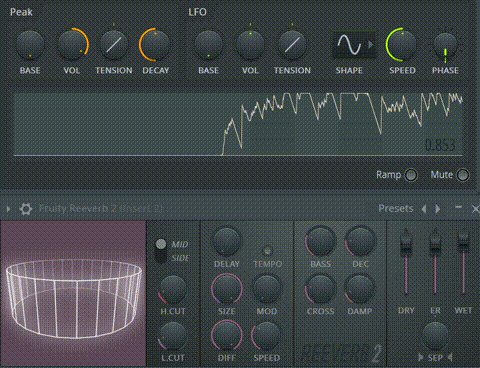Screen dimensions: 480x368
Task: Click the Peak section label
Action: [21, 12]
